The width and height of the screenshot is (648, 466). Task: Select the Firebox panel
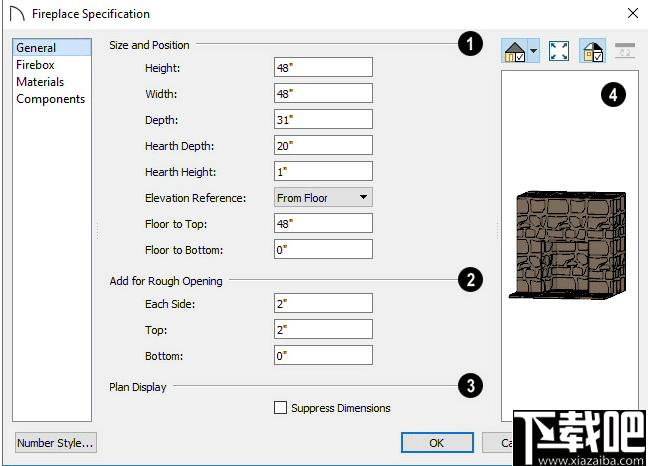35,65
